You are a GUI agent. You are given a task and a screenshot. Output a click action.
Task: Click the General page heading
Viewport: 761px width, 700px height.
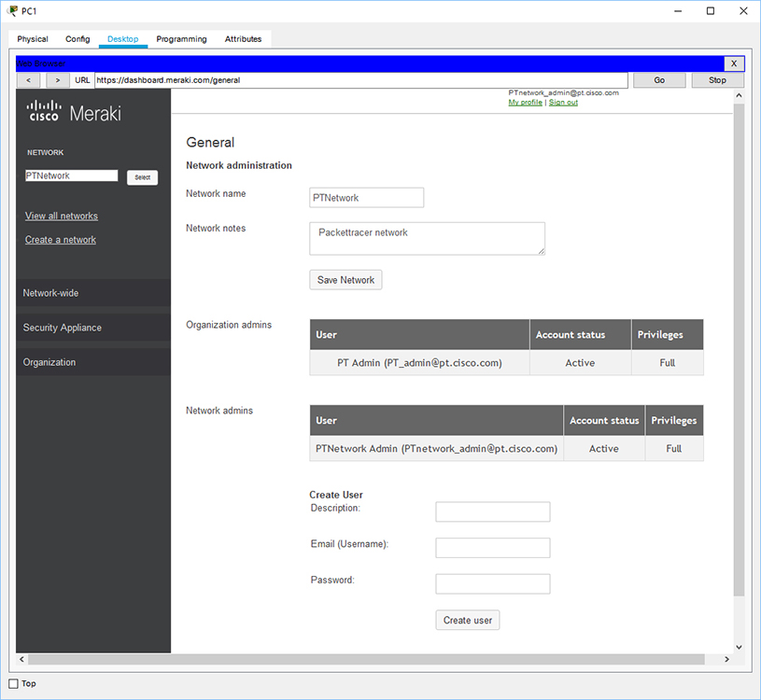click(210, 142)
